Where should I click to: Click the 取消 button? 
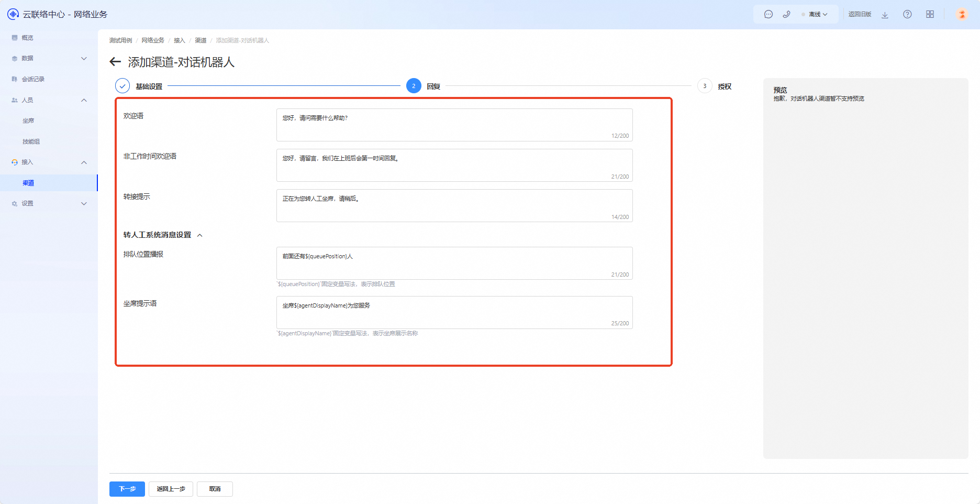click(x=215, y=489)
